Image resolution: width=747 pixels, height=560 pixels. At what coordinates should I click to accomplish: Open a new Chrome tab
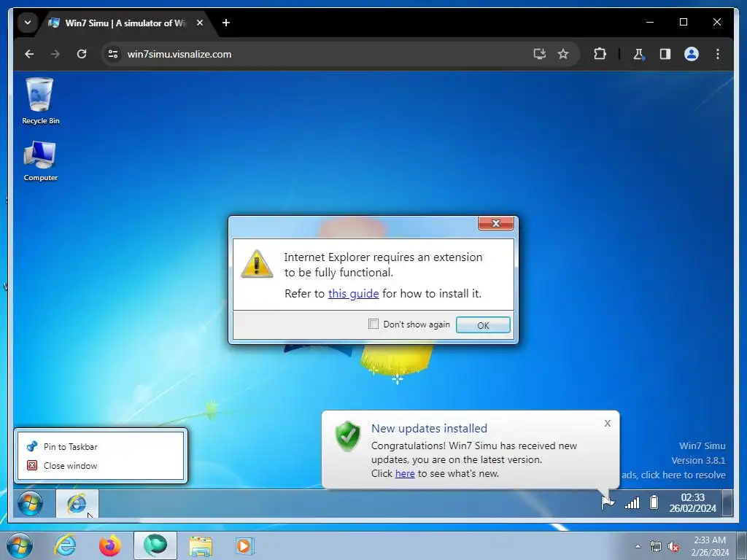226,23
